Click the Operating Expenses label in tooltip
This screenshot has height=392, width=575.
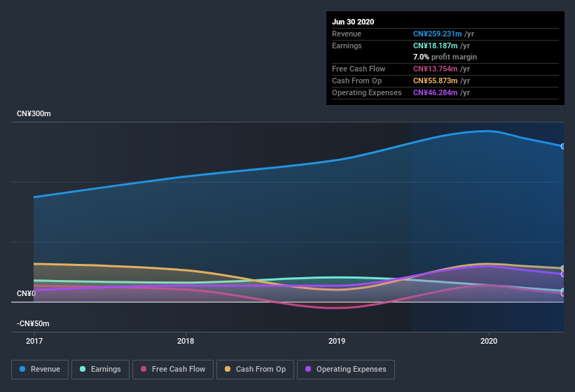(367, 92)
